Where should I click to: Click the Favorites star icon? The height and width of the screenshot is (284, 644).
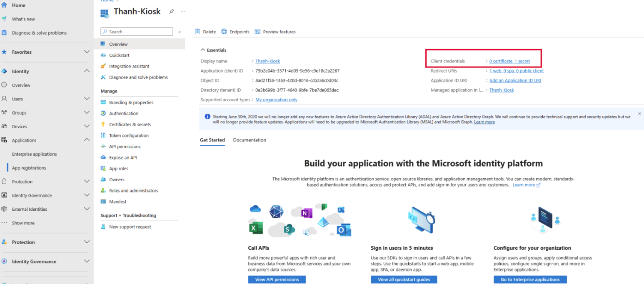pyautogui.click(x=4, y=52)
